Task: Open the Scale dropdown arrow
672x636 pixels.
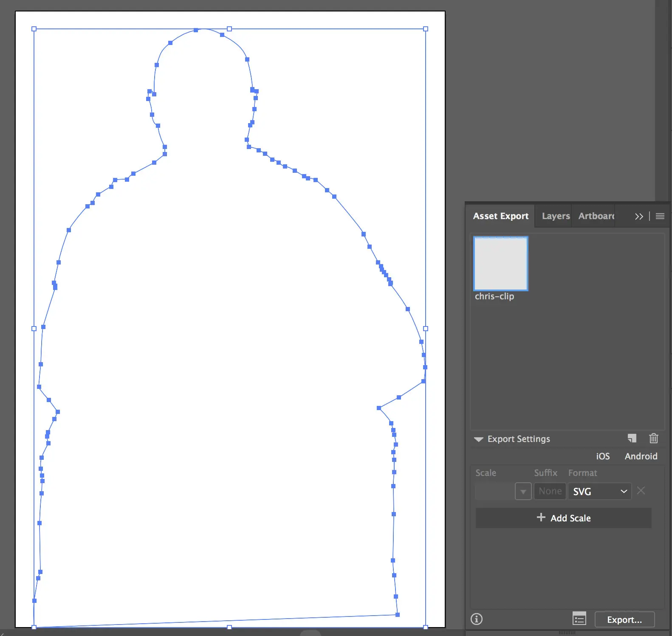Action: [523, 491]
